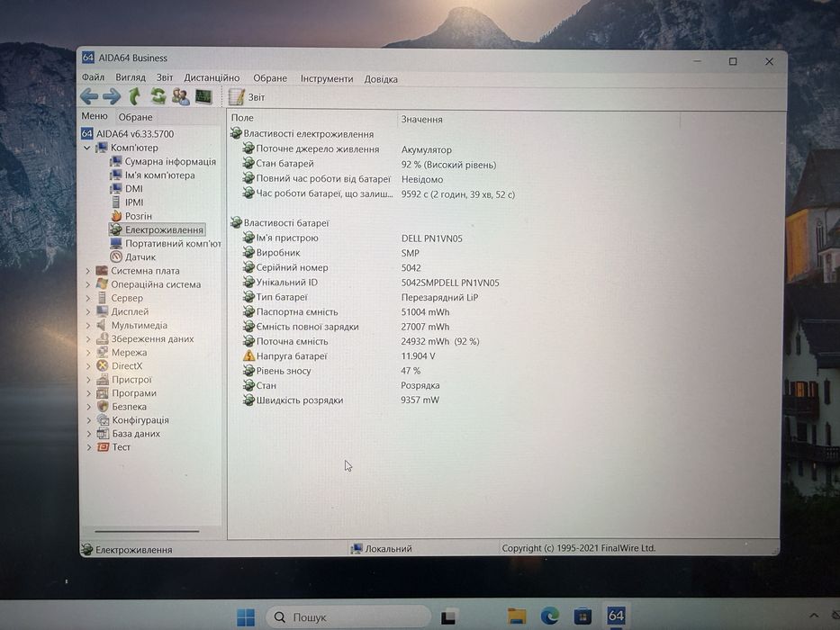Click the Пристрої icon in the tree

coord(103,379)
